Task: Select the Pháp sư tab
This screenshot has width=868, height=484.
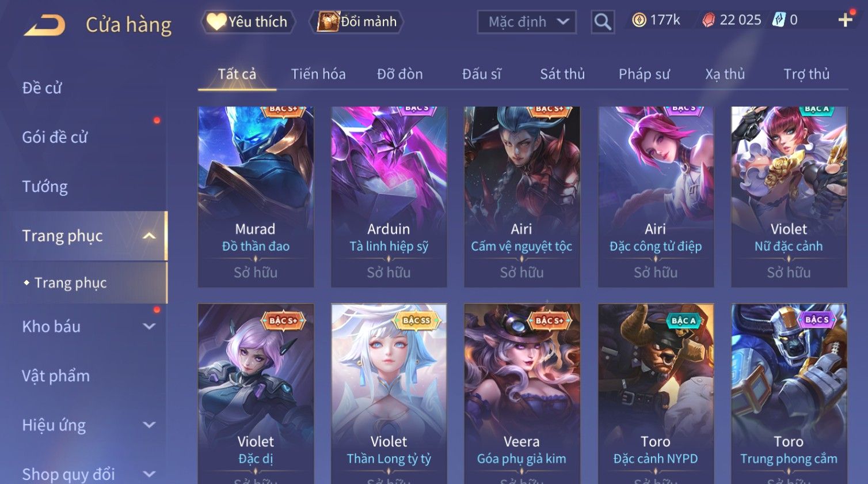Action: [x=644, y=74]
